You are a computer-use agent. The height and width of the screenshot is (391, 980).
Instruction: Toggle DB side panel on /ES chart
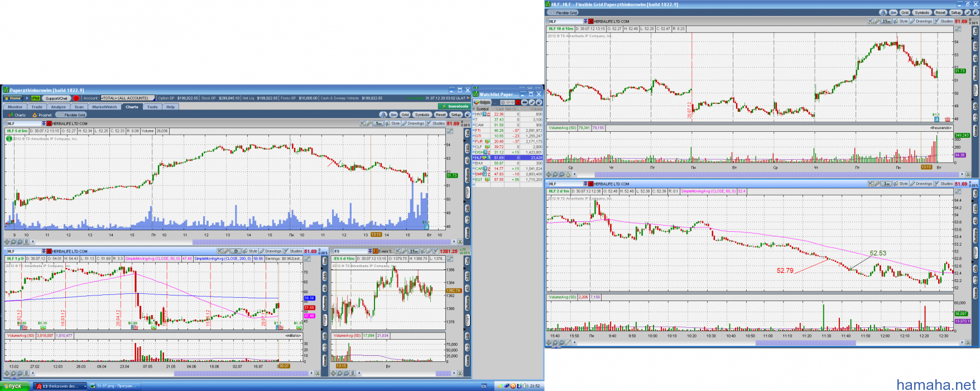467,336
